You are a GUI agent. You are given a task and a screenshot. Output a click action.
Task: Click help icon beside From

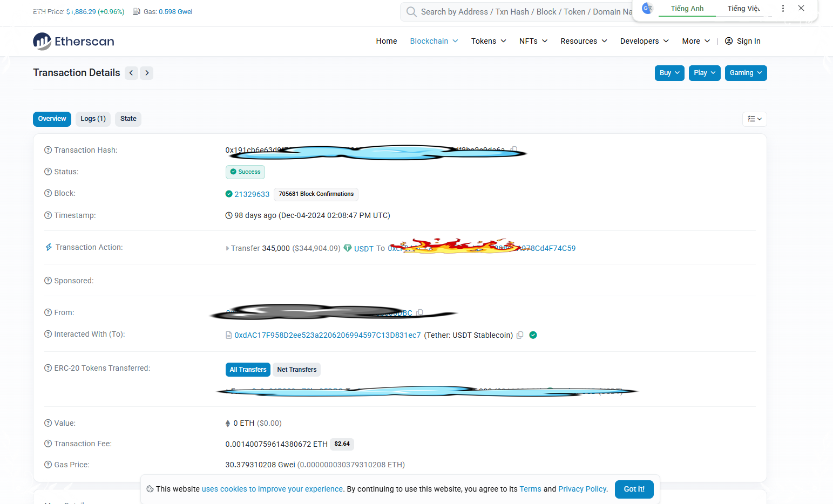point(48,312)
